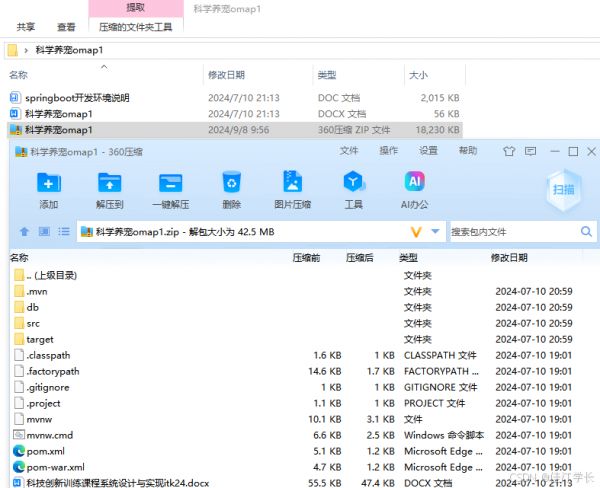This screenshot has width=600, height=488.
Task: Click the mvnw.cmd script file icon
Action: click(19, 435)
